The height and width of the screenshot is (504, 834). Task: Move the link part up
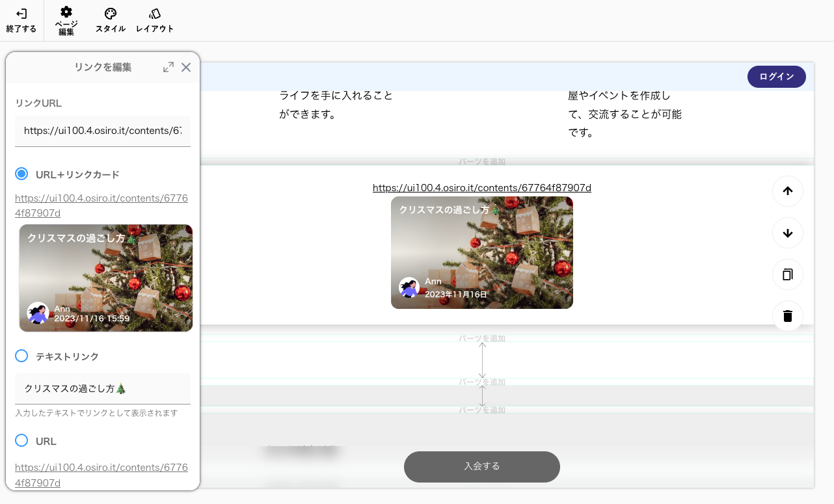787,191
